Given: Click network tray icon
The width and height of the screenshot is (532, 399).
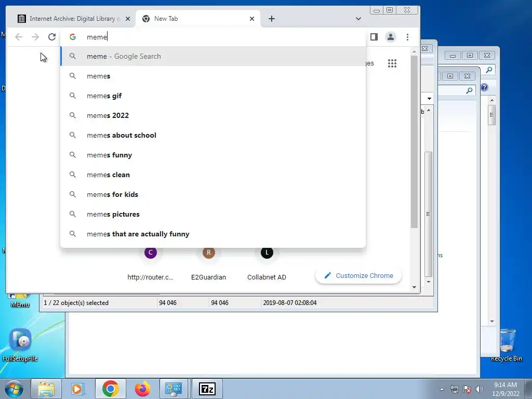Looking at the screenshot, I should 454,389.
